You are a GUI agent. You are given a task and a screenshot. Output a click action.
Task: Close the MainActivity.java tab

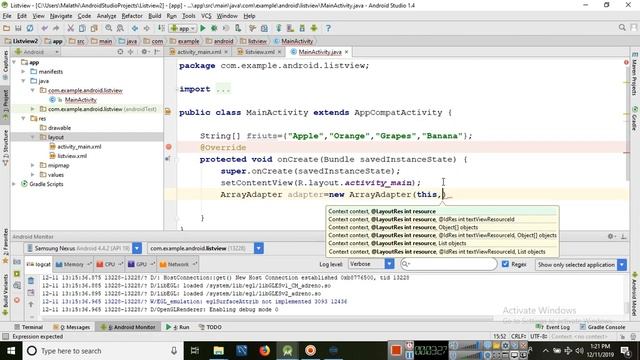pos(346,52)
